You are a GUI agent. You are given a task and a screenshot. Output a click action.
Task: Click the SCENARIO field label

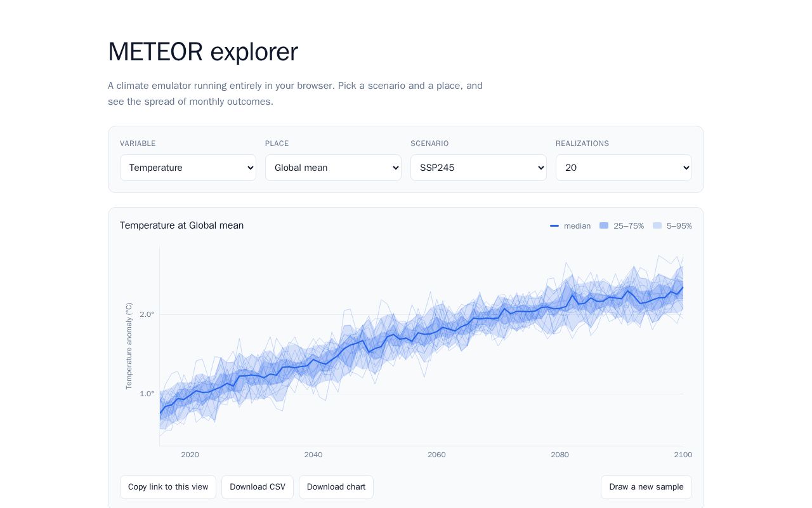point(429,144)
